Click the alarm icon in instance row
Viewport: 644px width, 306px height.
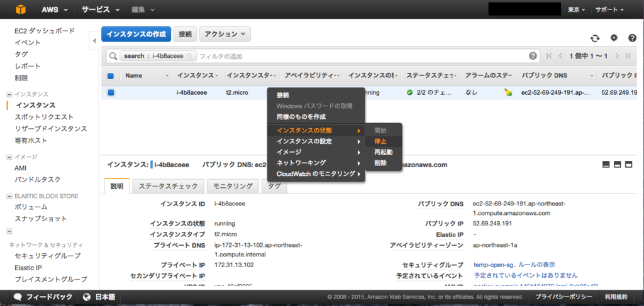click(x=508, y=93)
